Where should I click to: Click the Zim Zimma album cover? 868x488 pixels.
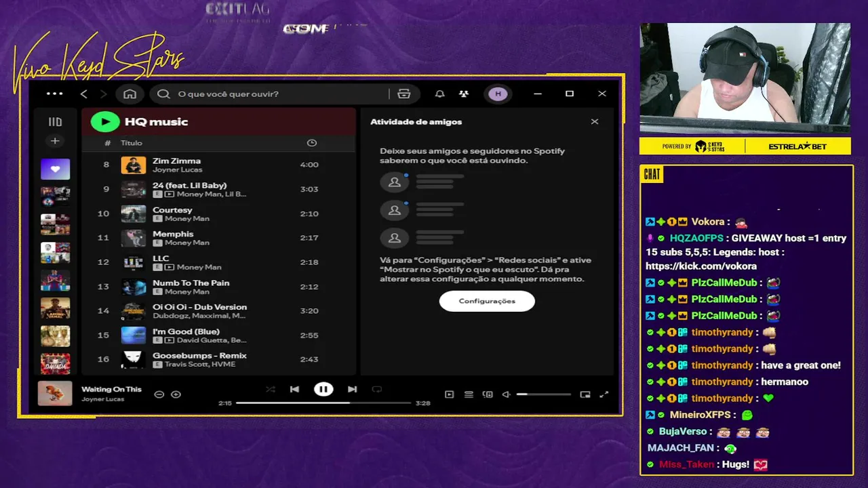(x=134, y=165)
